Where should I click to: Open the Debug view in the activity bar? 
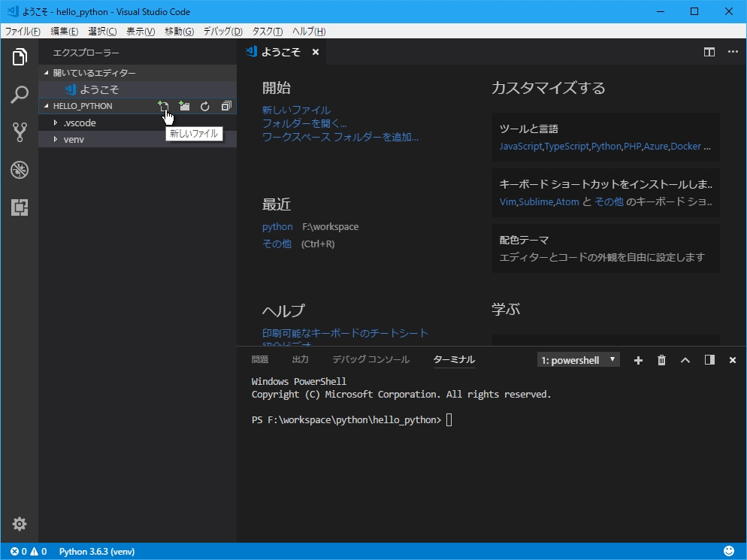tap(20, 170)
